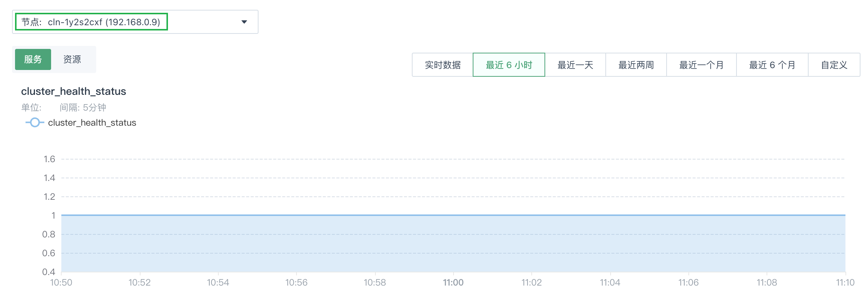Image resolution: width=868 pixels, height=304 pixels.
Task: Click the cluster_health_status legend label
Action: coord(92,123)
